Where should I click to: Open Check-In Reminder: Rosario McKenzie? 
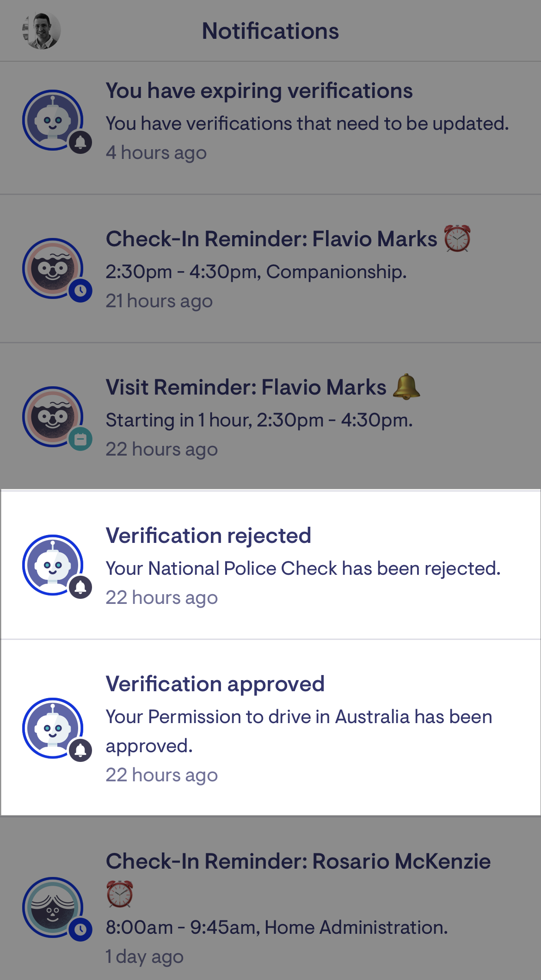298,862
